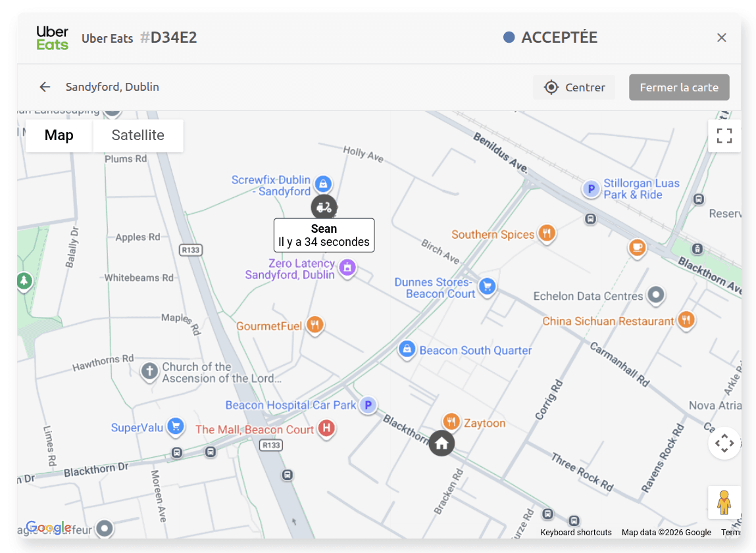Select the Beacon South Quarter marker
756x553 pixels.
pyautogui.click(x=407, y=350)
